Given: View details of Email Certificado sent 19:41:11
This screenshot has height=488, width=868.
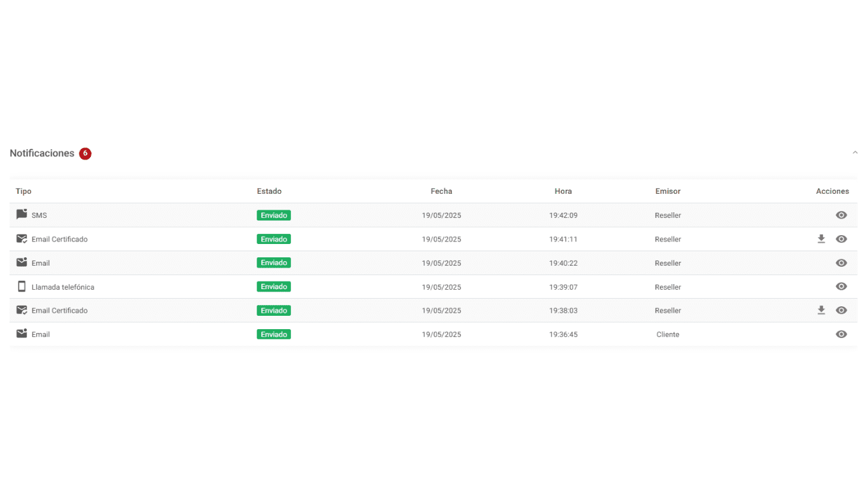Looking at the screenshot, I should [x=841, y=239].
